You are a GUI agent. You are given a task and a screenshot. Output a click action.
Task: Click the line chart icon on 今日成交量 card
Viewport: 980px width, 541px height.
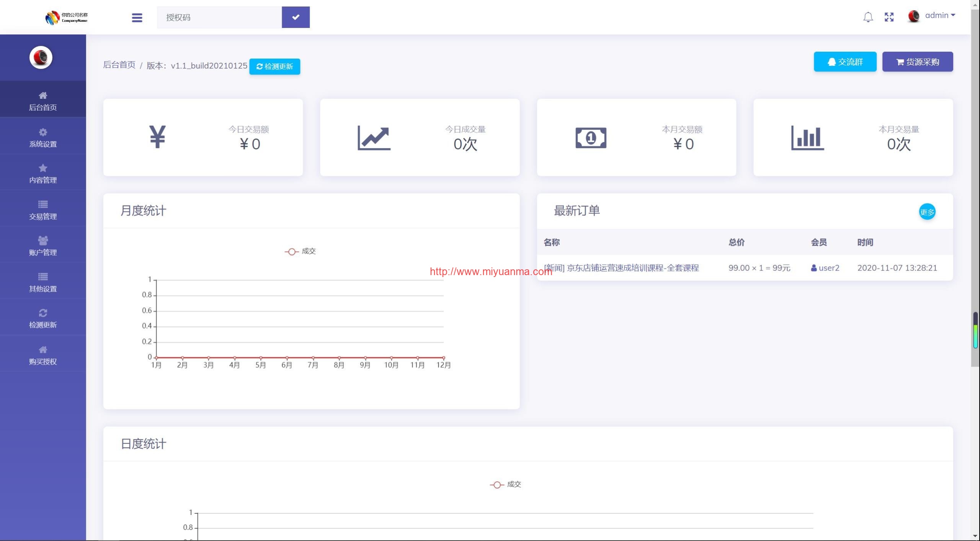(x=374, y=138)
